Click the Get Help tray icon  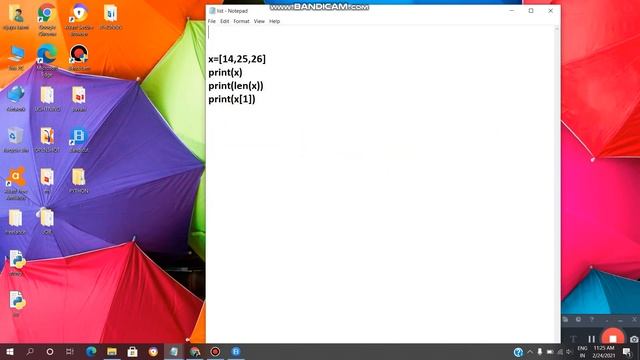pyautogui.click(x=518, y=352)
